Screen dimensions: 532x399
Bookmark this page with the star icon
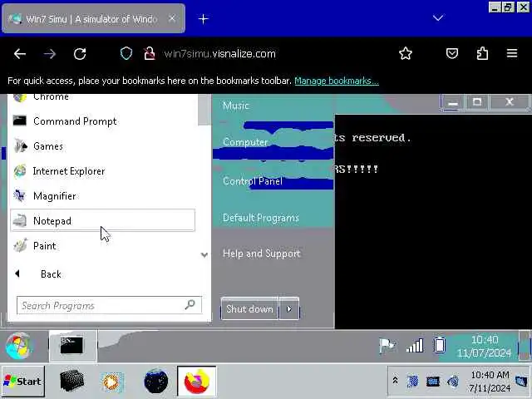(x=406, y=53)
